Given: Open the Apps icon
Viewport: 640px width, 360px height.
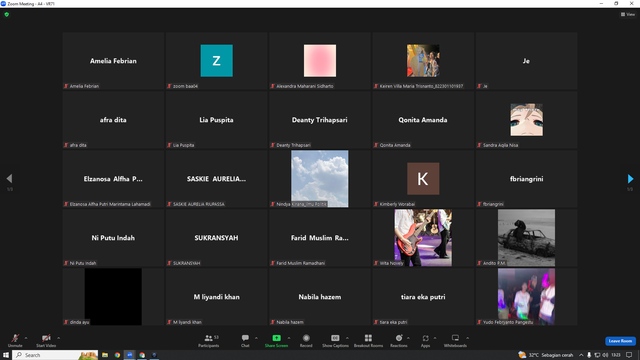Looking at the screenshot, I should 425,338.
